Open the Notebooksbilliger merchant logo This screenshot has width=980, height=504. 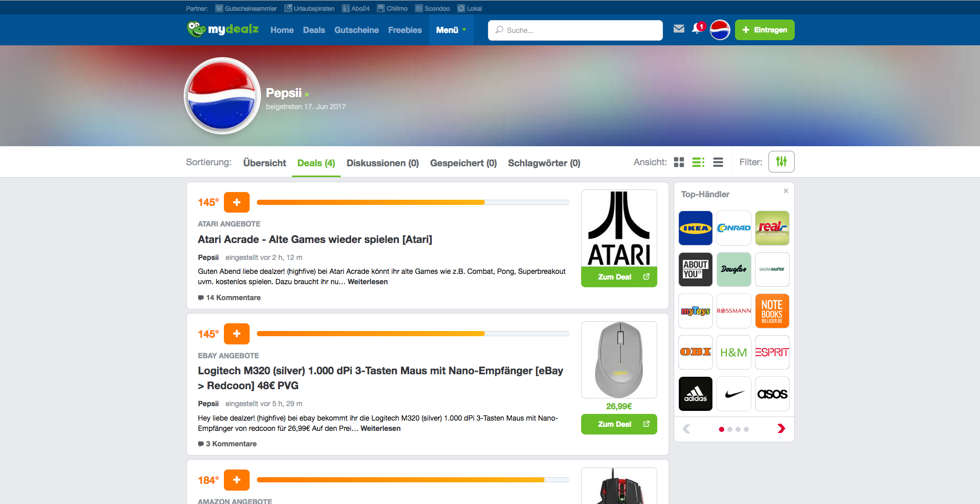(772, 311)
